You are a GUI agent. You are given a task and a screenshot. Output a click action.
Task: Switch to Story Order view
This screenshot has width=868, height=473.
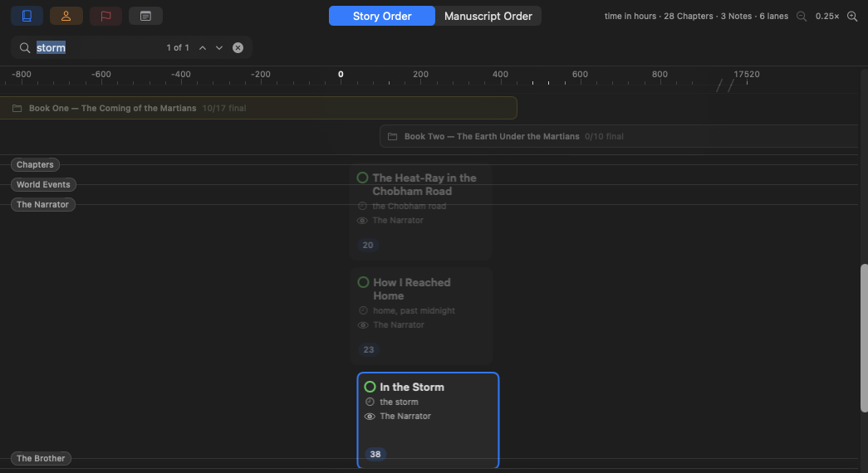click(x=382, y=16)
